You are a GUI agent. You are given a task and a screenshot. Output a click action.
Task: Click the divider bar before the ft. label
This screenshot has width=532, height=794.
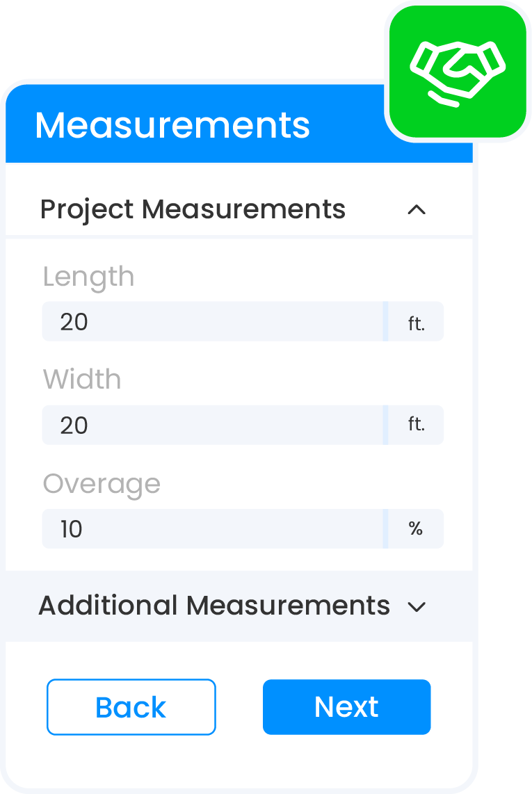coord(387,321)
